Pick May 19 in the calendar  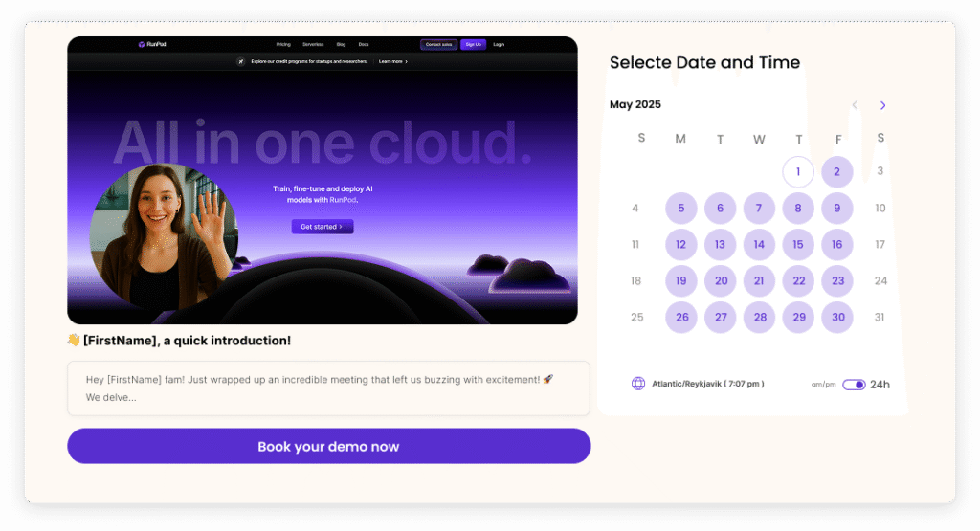681,281
